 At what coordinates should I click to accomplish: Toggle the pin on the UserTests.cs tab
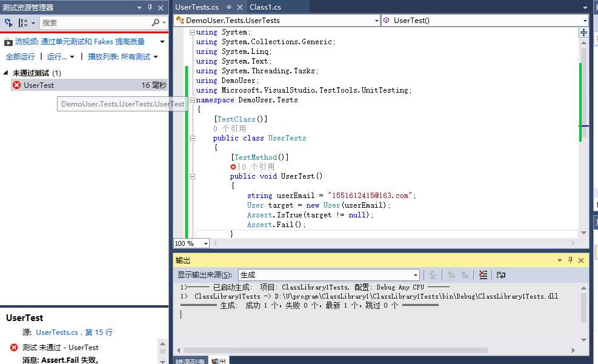pos(228,7)
